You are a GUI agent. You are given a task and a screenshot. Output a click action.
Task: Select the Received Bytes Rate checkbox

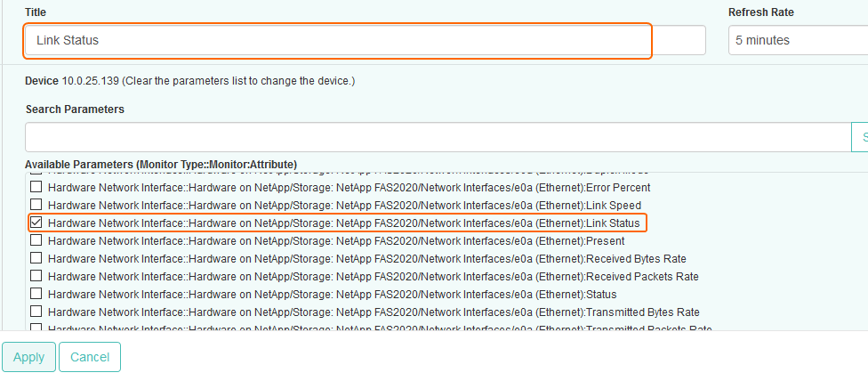coord(36,258)
